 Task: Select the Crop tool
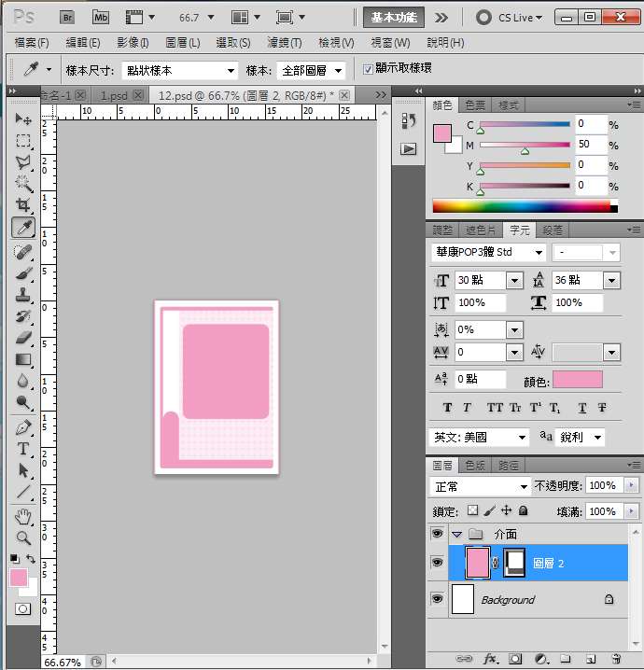[23, 205]
